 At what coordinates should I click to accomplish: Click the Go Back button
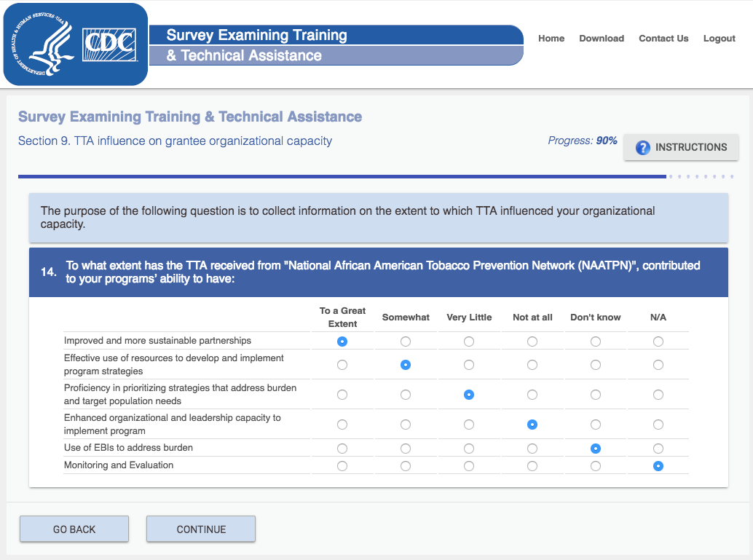click(x=74, y=529)
